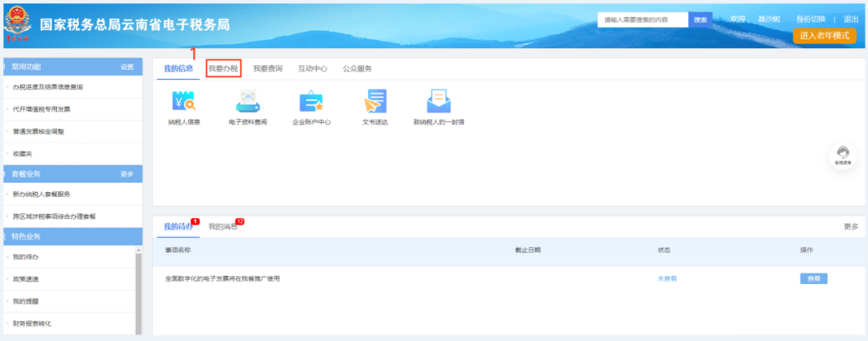The height and width of the screenshot is (341, 868).
Task: Open 新办纳税人套餐服务 in the sidebar
Action: (42, 194)
